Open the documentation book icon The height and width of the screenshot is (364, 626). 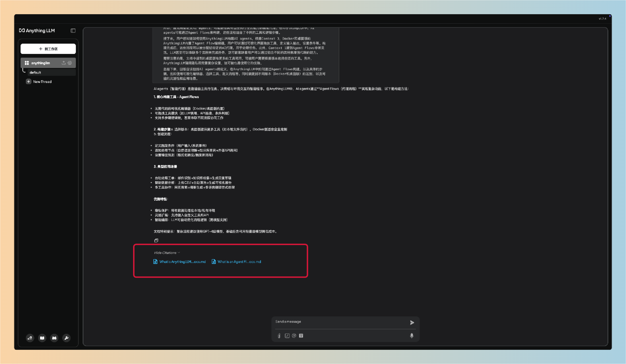42,338
